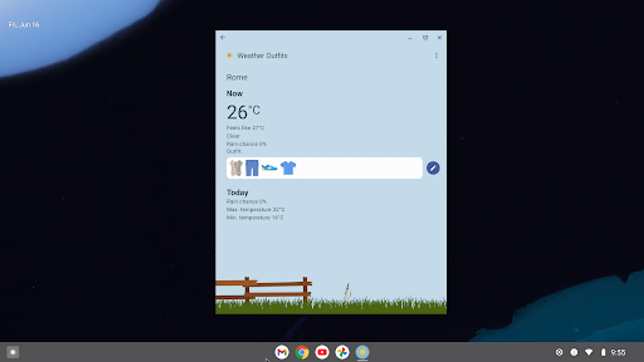Open the launcher button on the shelf
This screenshot has height=362, width=644.
(13, 352)
